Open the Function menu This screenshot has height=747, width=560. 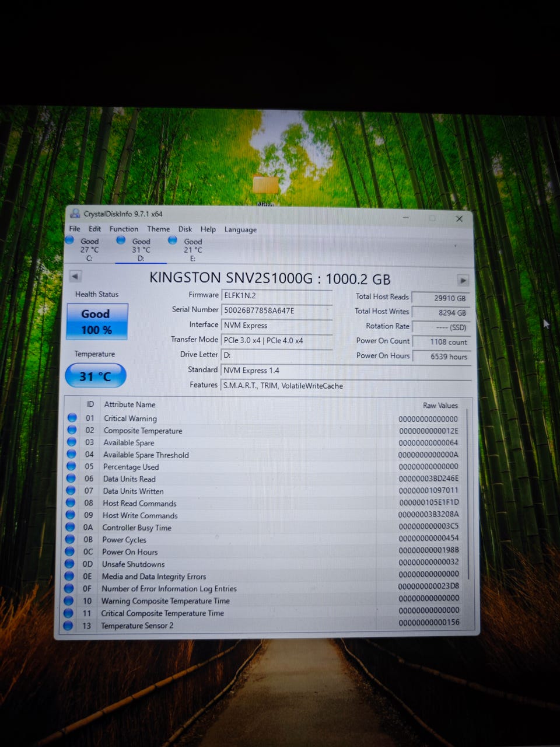[x=124, y=229]
